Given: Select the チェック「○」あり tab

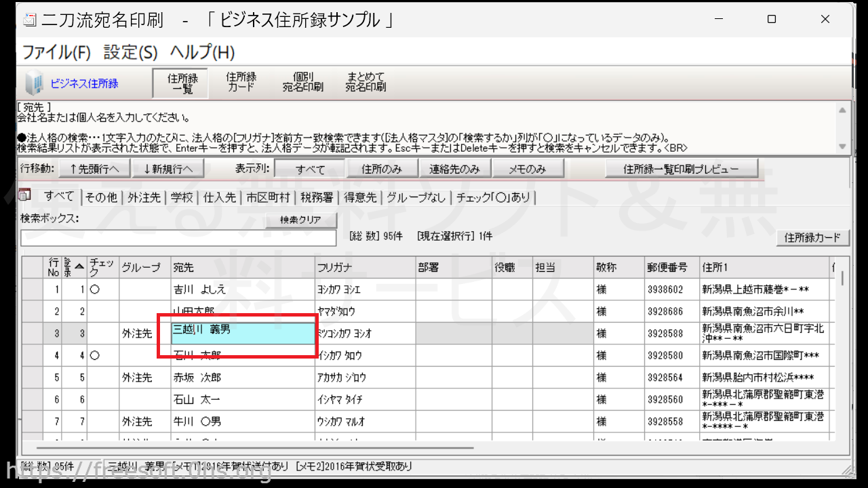Looking at the screenshot, I should tap(493, 197).
